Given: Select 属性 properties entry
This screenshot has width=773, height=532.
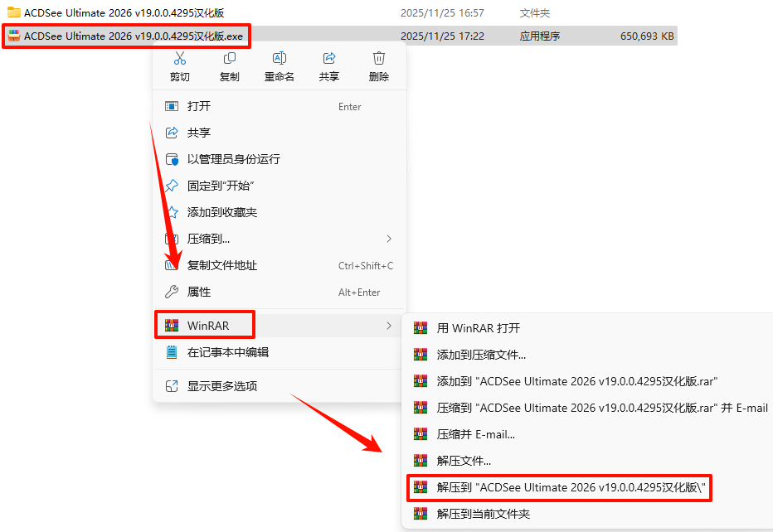Looking at the screenshot, I should point(280,293).
